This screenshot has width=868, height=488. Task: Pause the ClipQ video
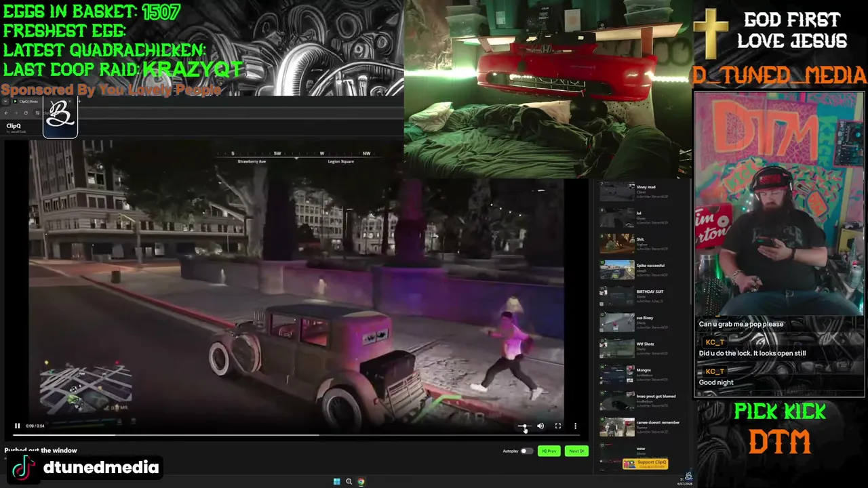click(x=18, y=426)
